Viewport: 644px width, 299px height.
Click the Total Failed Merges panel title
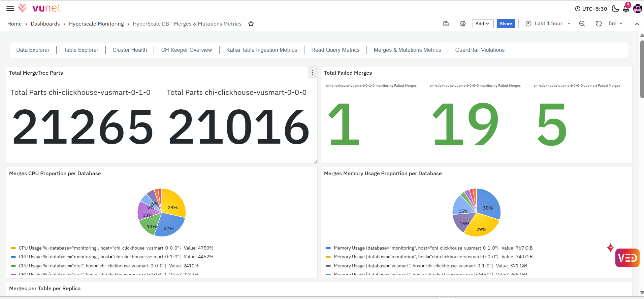348,73
